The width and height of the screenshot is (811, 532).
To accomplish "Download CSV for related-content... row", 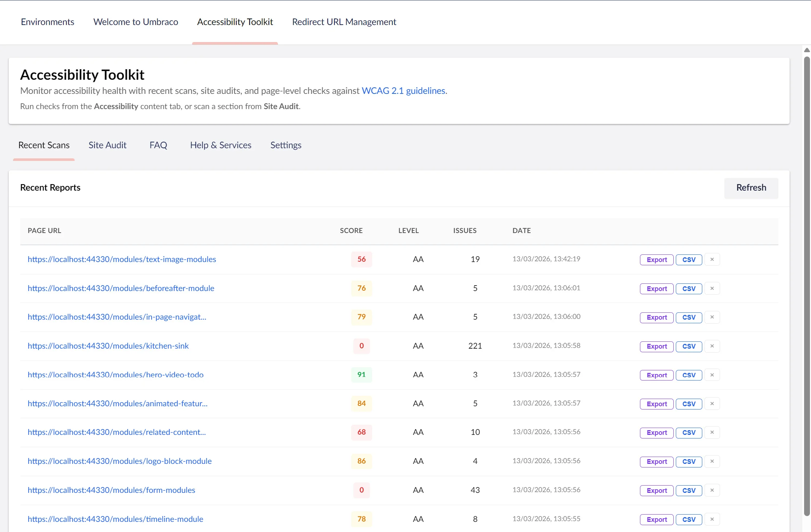I will [x=689, y=433].
